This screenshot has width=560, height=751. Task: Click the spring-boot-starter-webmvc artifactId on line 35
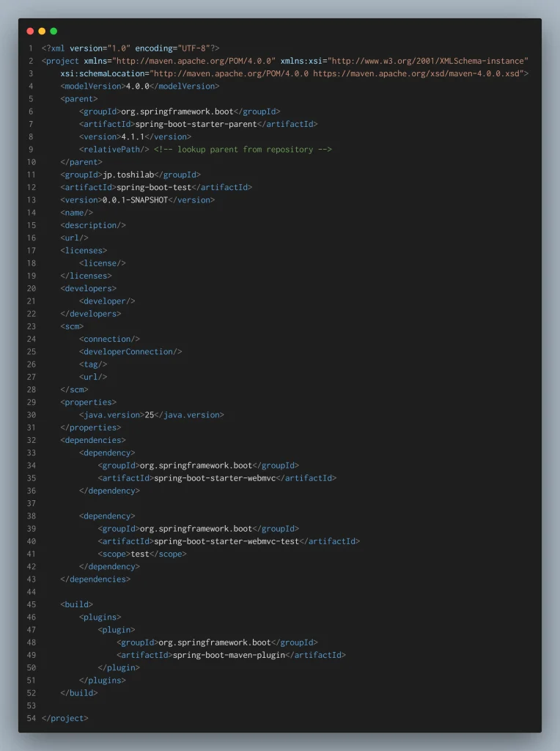215,478
